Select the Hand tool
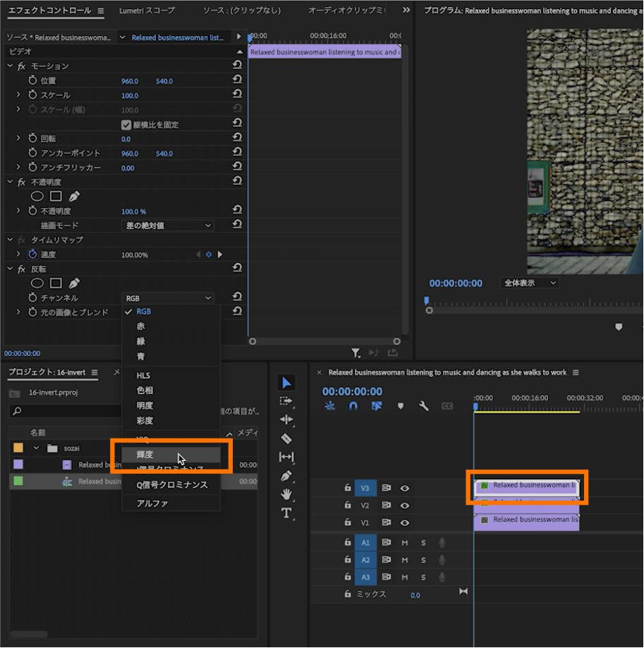 [286, 494]
